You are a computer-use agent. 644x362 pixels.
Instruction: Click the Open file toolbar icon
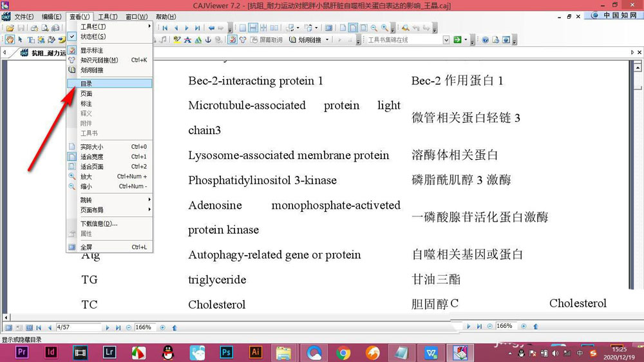10,28
